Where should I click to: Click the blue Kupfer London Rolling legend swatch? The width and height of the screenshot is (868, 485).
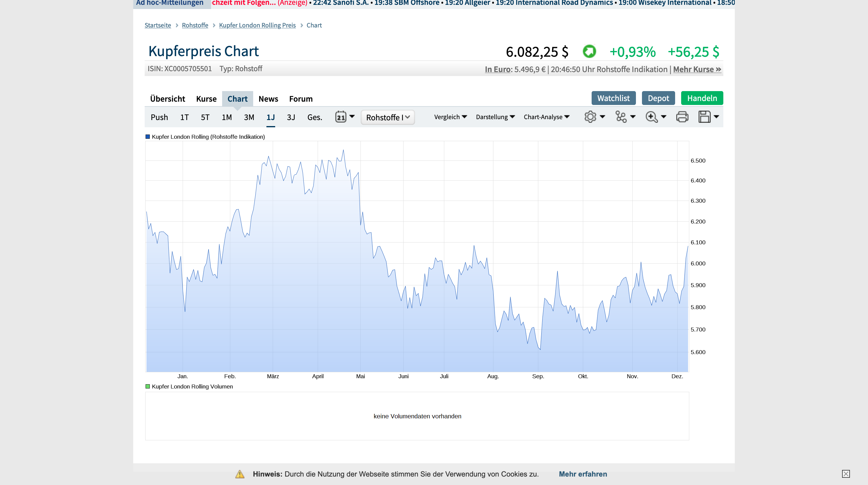click(x=148, y=137)
